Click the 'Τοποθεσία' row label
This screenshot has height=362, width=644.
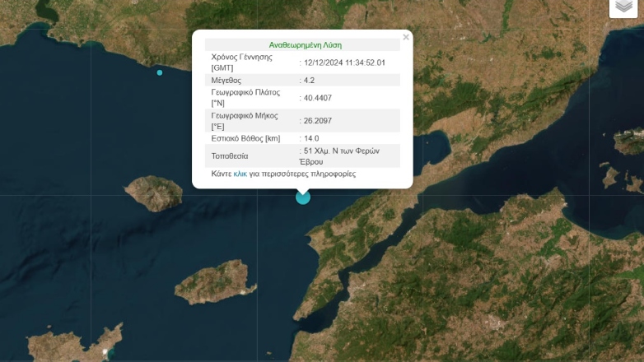point(230,155)
